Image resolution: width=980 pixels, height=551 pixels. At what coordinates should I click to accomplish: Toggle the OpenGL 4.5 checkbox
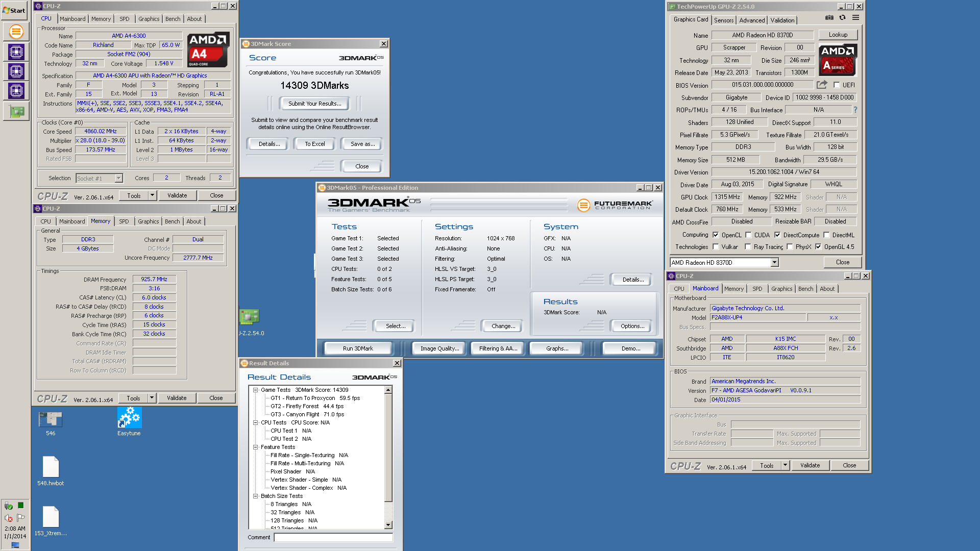tap(818, 247)
